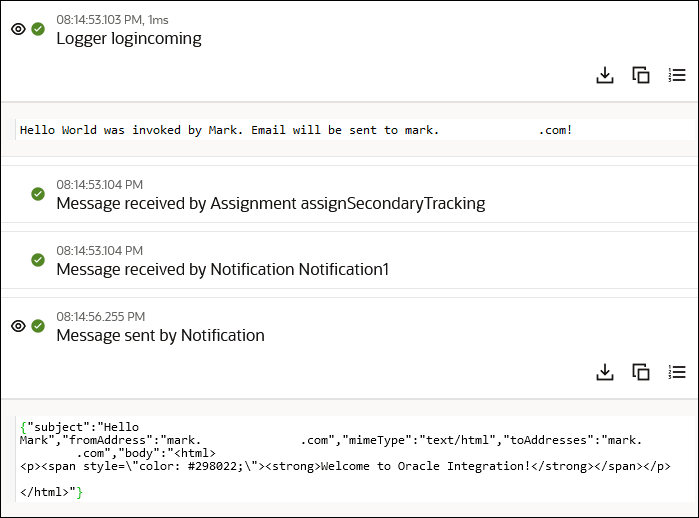Select the Logger logincoming entry title

coord(129,39)
